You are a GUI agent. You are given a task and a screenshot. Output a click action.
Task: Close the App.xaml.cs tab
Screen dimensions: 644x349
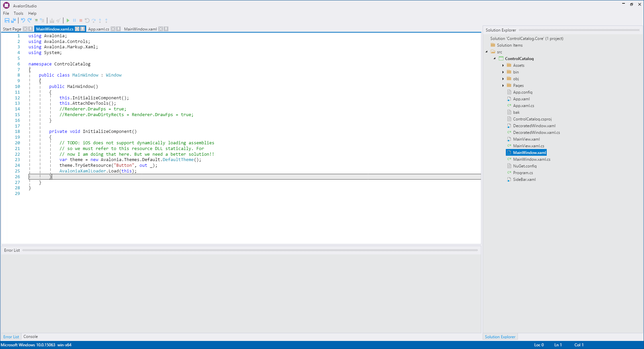(113, 29)
